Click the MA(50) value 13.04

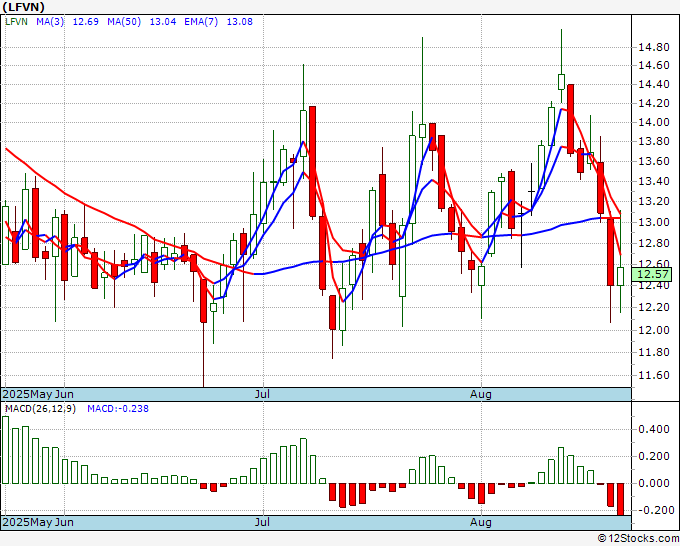click(163, 22)
